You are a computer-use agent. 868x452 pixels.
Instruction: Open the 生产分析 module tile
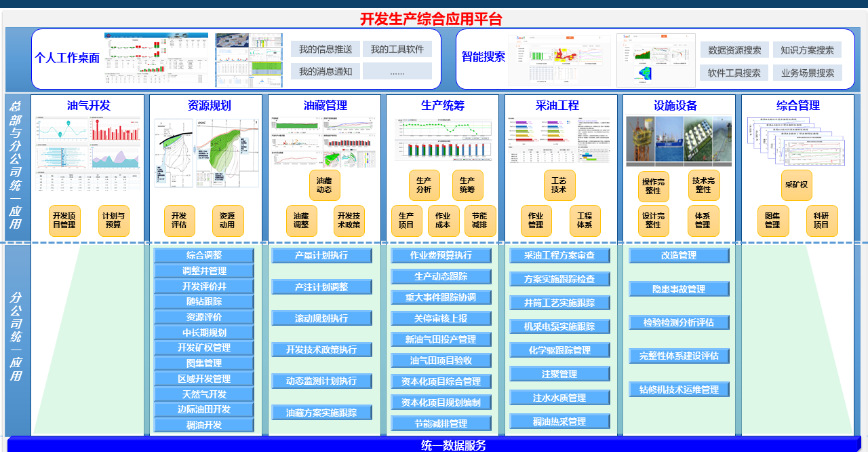[424, 185]
